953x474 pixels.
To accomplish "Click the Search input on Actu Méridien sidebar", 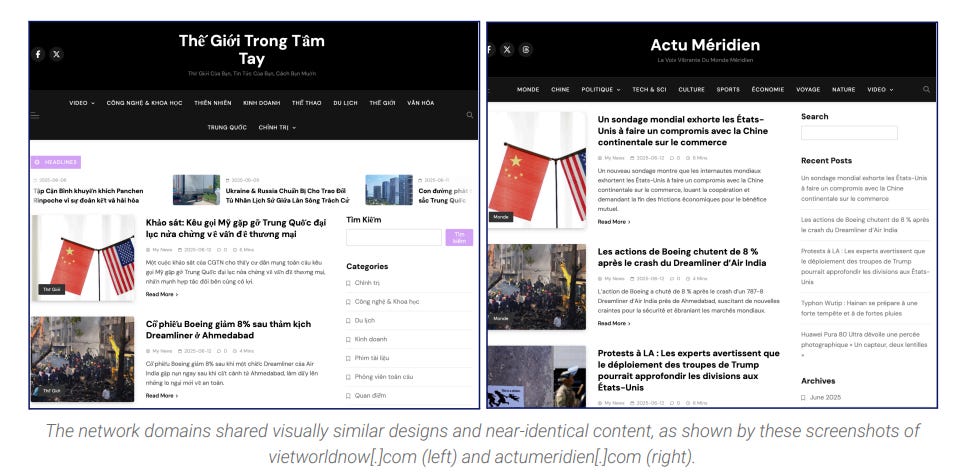I will (x=849, y=133).
